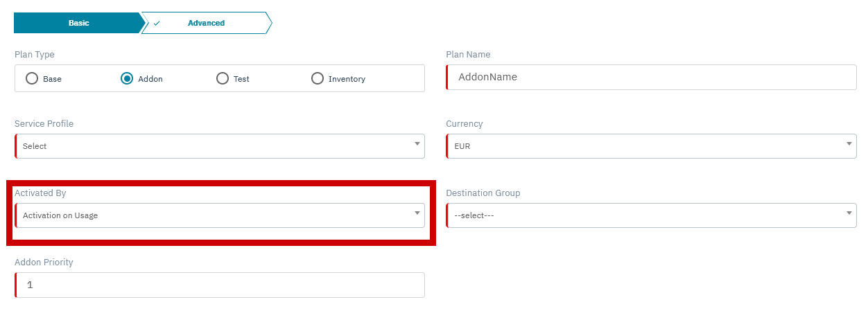Switch to the Basic step tab
Screen dimensions: 868x311
click(x=78, y=23)
